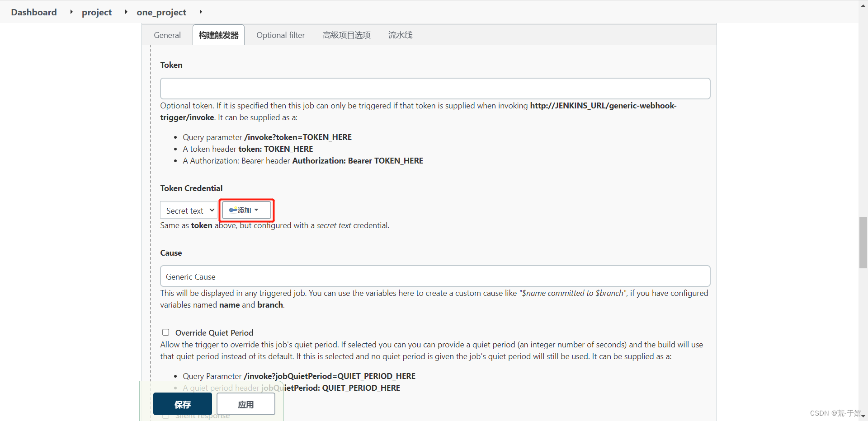This screenshot has width=868, height=421.
Task: Click the 应用 apply button
Action: point(246,404)
